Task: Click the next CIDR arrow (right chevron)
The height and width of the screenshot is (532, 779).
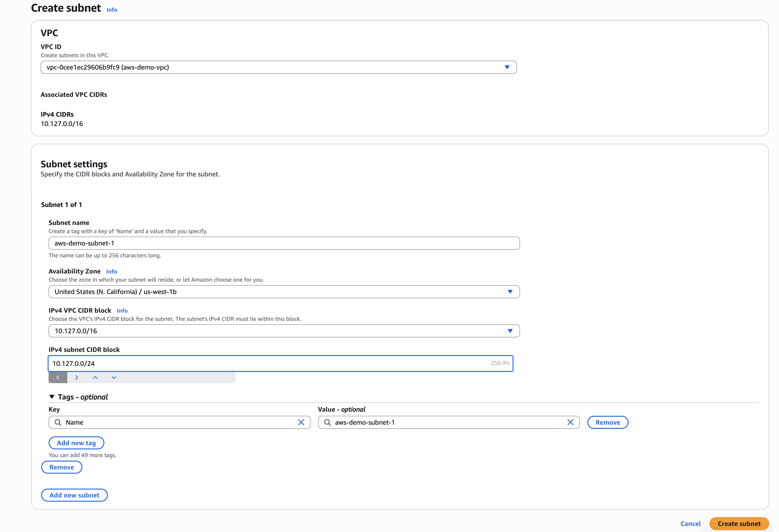Action: tap(76, 378)
